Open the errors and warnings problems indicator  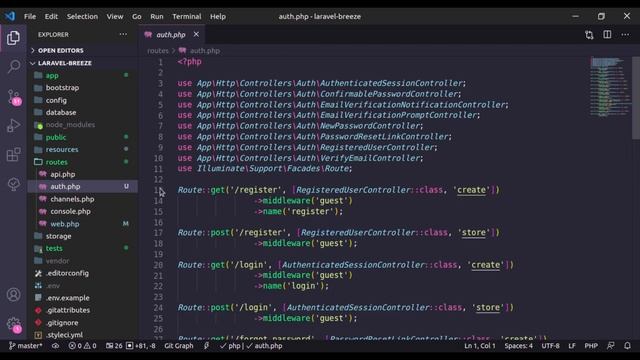click(x=82, y=346)
